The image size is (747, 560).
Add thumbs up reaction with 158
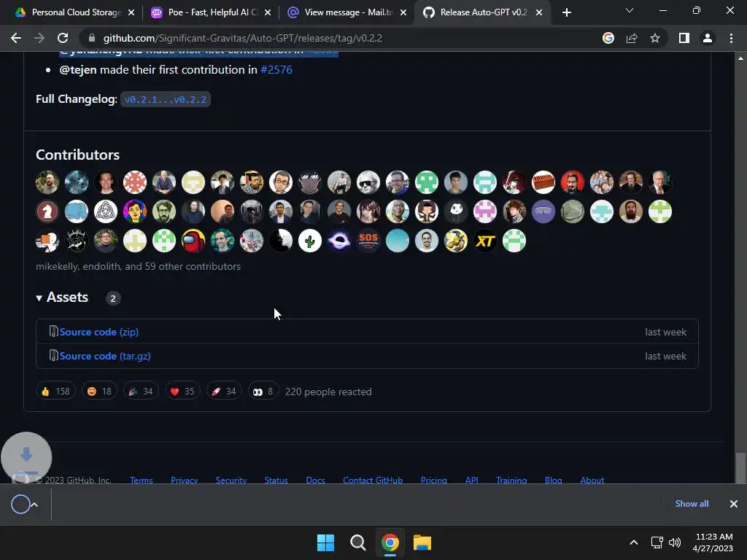pos(55,392)
